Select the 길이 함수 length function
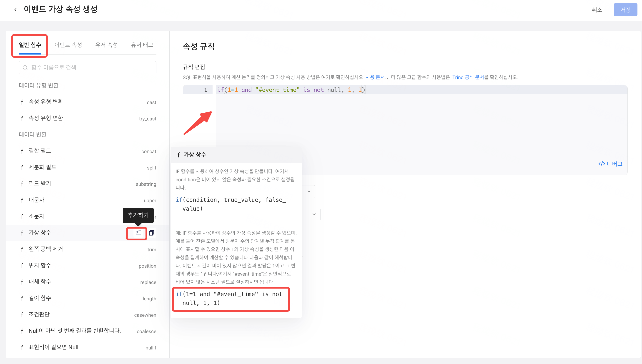 click(88, 298)
